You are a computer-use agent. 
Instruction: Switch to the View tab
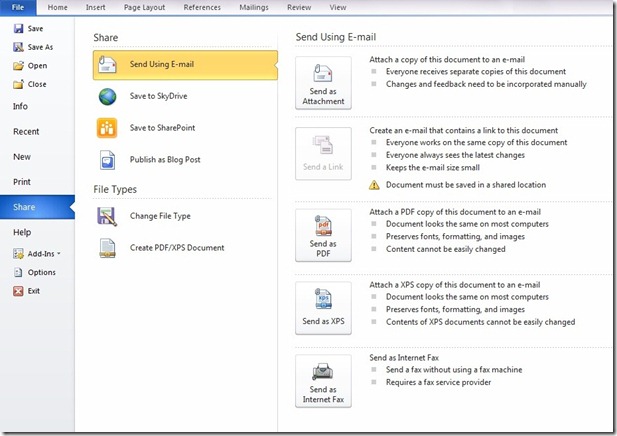338,7
